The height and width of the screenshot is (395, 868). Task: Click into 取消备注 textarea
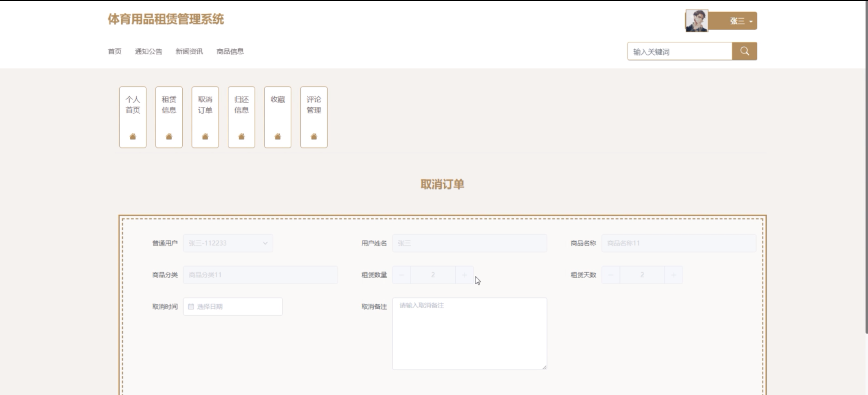[469, 334]
